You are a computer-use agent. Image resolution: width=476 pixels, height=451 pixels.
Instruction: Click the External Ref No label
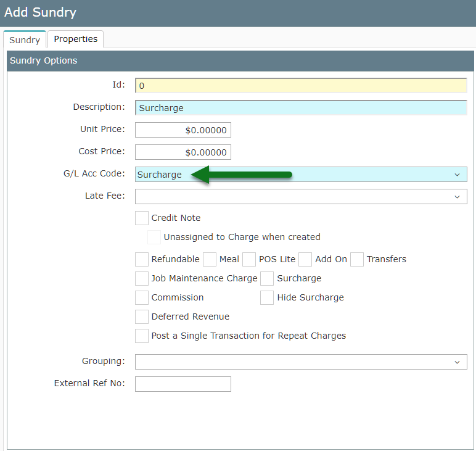tap(89, 383)
